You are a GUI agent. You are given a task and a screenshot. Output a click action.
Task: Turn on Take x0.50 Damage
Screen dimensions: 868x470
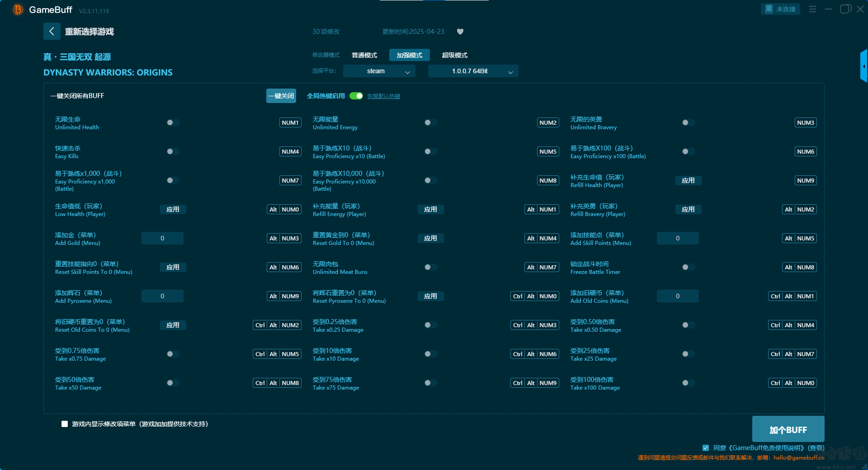pyautogui.click(x=688, y=325)
